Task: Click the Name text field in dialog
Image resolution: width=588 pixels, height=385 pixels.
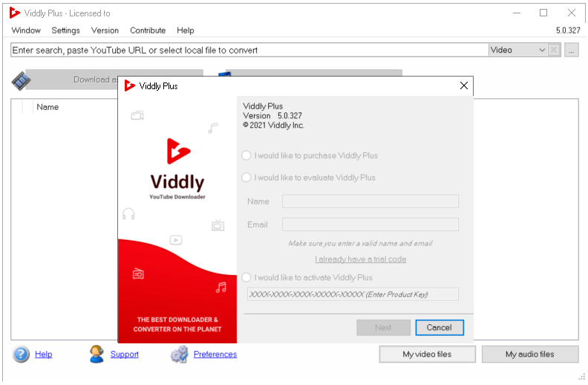Action: coord(370,201)
